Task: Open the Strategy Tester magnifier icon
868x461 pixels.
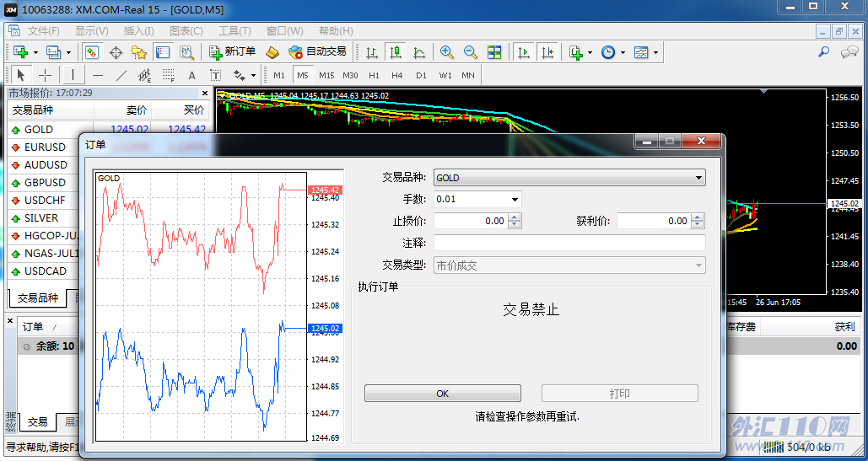Action: [187, 52]
